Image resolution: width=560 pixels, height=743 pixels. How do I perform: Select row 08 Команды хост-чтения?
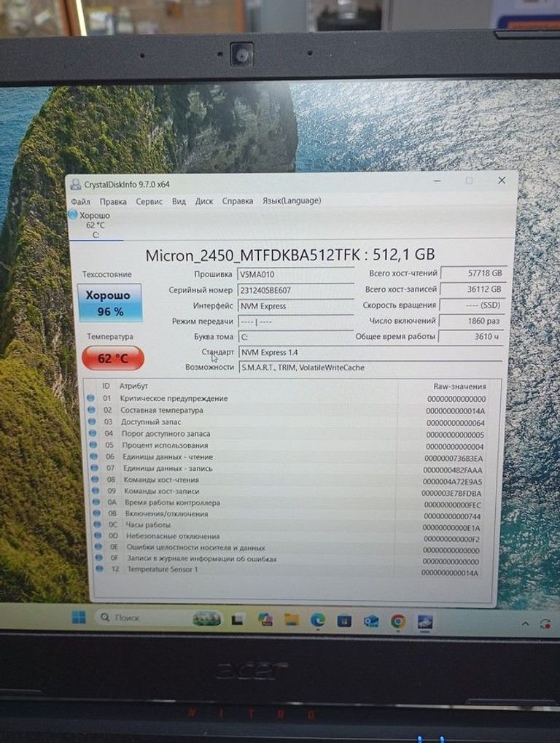[x=287, y=480]
